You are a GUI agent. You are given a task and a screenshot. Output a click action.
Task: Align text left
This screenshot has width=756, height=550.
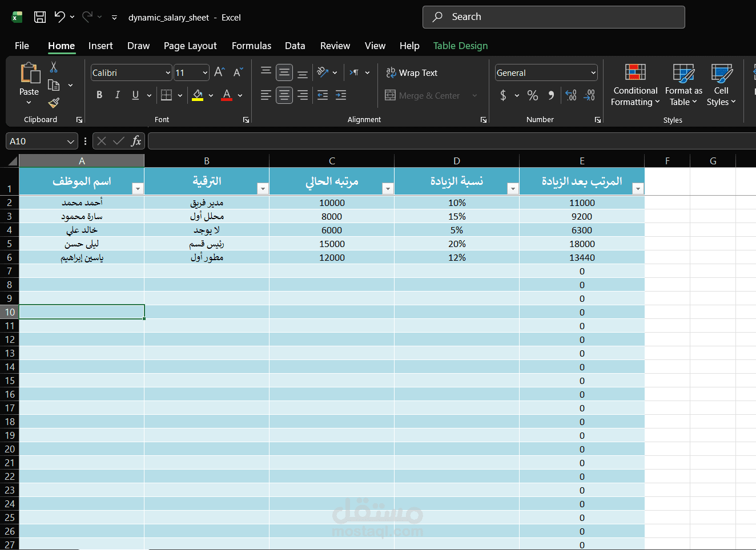266,95
